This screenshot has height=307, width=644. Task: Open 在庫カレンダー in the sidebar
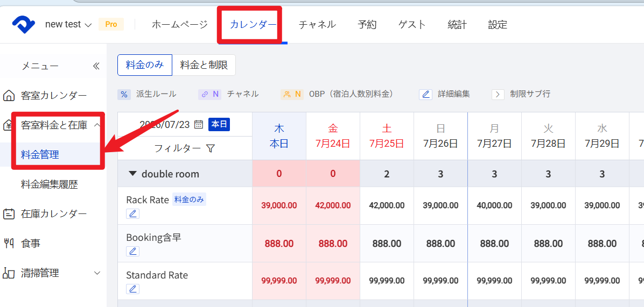coord(54,213)
